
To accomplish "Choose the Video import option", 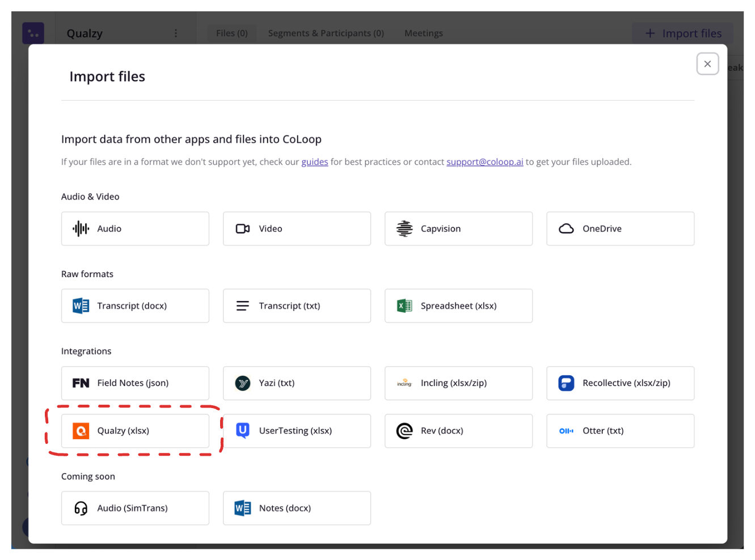I will [x=297, y=228].
